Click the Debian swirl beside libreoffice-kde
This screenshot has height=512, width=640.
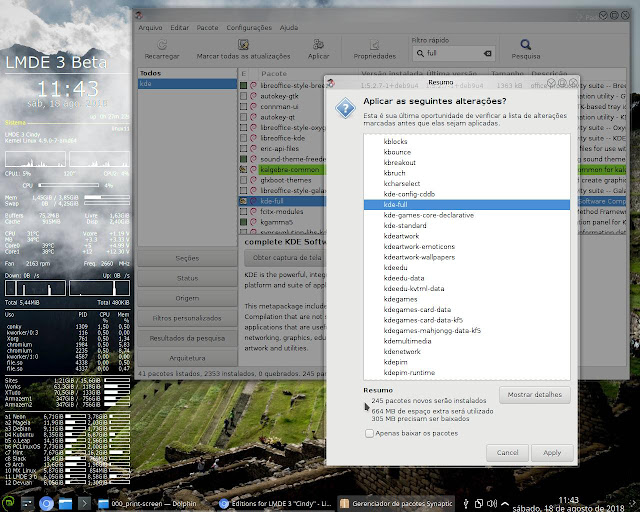pos(253,138)
